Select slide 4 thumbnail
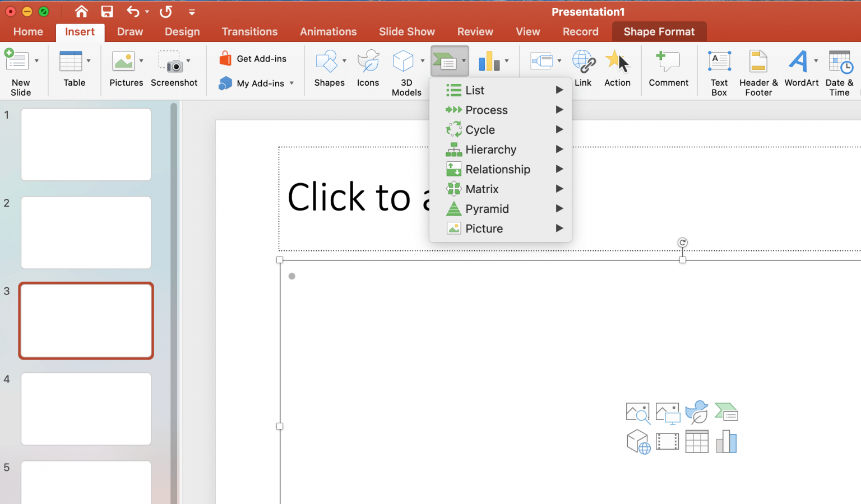 [x=86, y=409]
